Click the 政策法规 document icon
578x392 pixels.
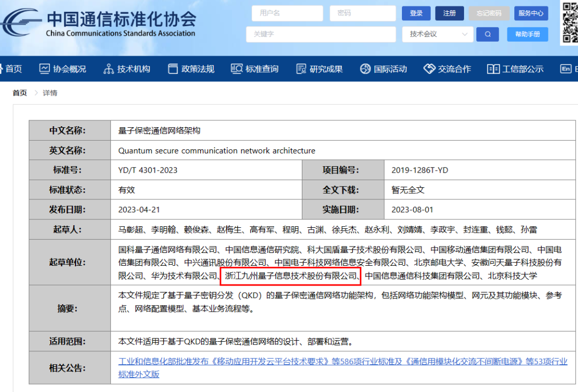pos(172,69)
